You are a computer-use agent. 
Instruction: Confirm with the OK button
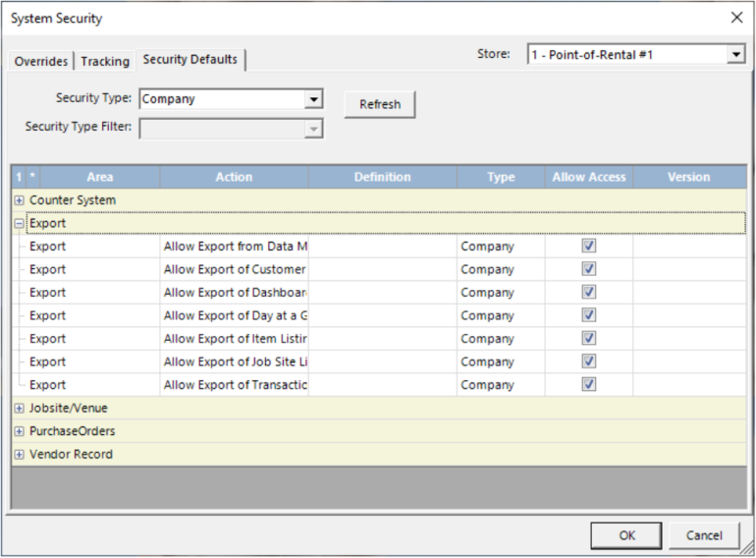click(x=626, y=535)
